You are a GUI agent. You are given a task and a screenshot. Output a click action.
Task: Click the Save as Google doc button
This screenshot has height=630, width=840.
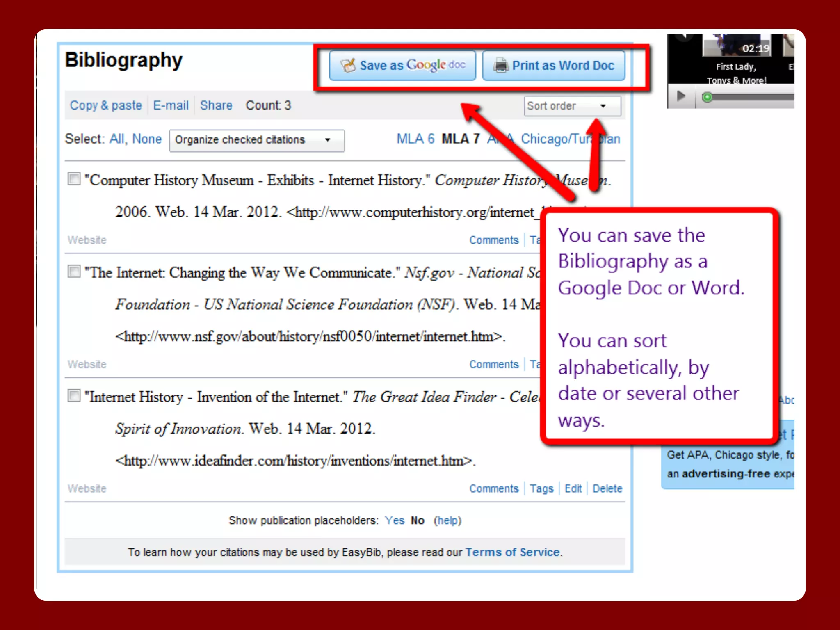pyautogui.click(x=402, y=65)
